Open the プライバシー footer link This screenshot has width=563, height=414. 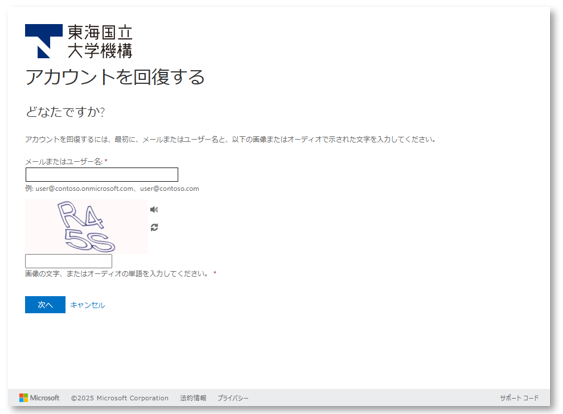(233, 398)
